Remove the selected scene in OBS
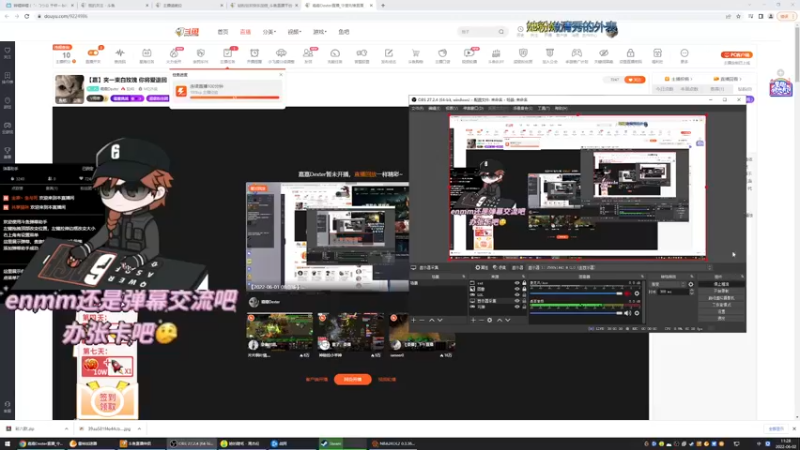The width and height of the screenshot is (800, 450). (422, 320)
